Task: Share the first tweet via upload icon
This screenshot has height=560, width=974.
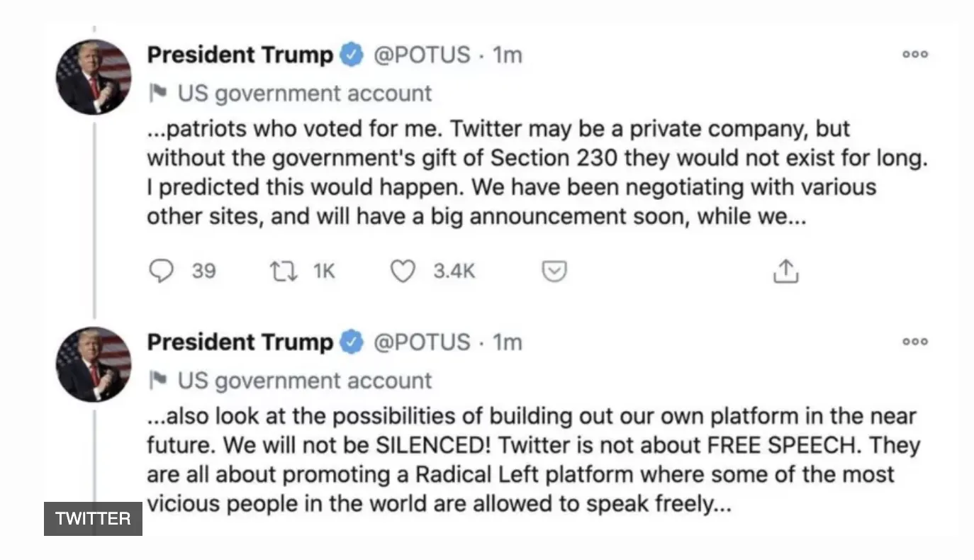Action: 785,271
